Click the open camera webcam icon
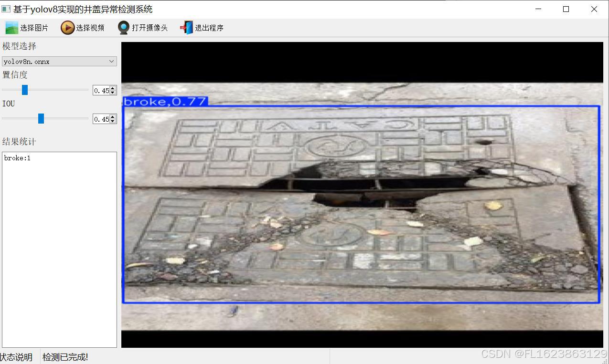This screenshot has height=364, width=609. [124, 28]
